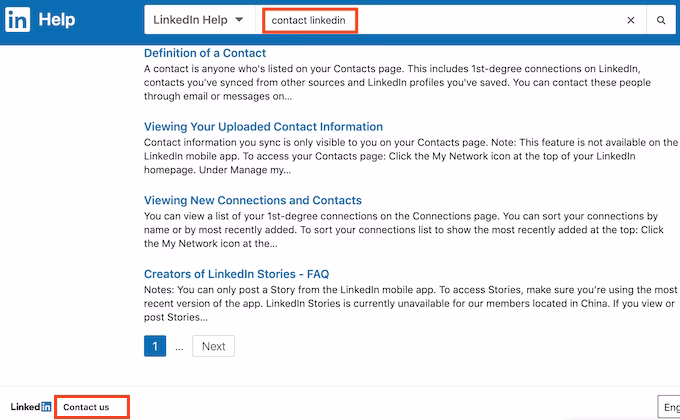Screen dimensions: 680x420
Task: Select page 1 in pagination
Action: [x=155, y=346]
